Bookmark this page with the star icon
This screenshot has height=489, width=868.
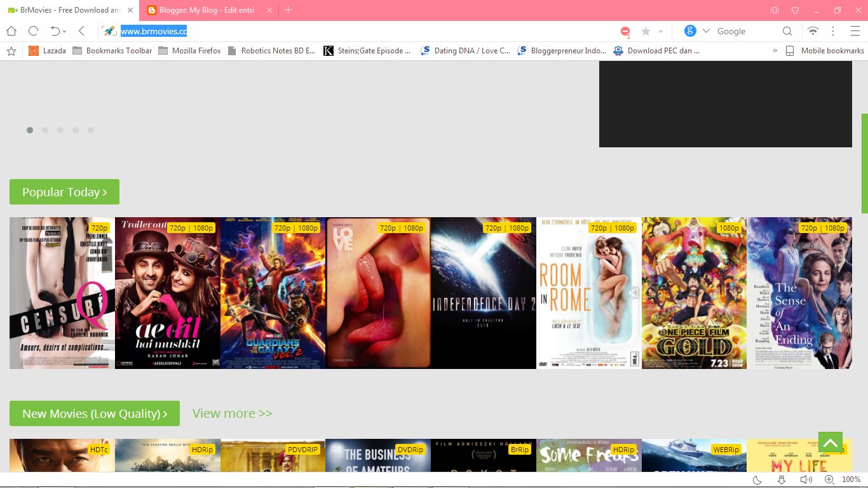click(x=646, y=31)
